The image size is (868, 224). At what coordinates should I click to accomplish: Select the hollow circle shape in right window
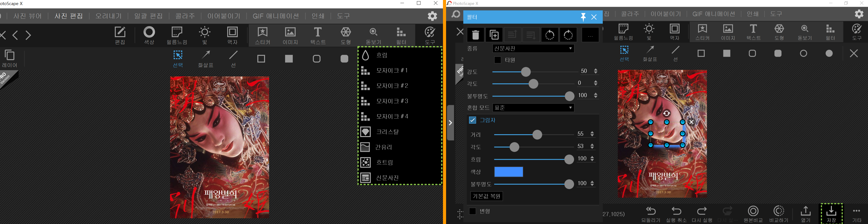(804, 53)
